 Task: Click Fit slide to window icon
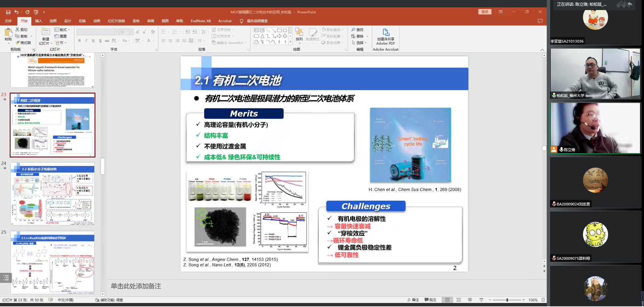point(543,300)
